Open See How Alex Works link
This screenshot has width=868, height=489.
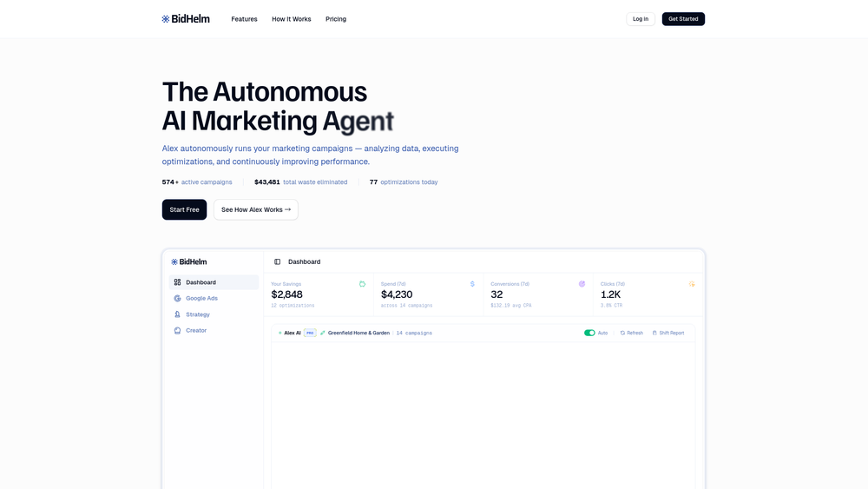tap(256, 209)
